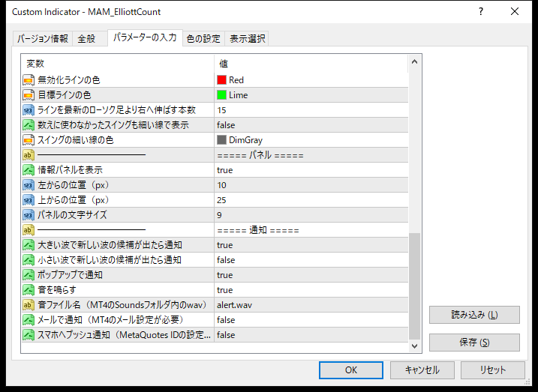Click the リセット button

tap(493, 370)
